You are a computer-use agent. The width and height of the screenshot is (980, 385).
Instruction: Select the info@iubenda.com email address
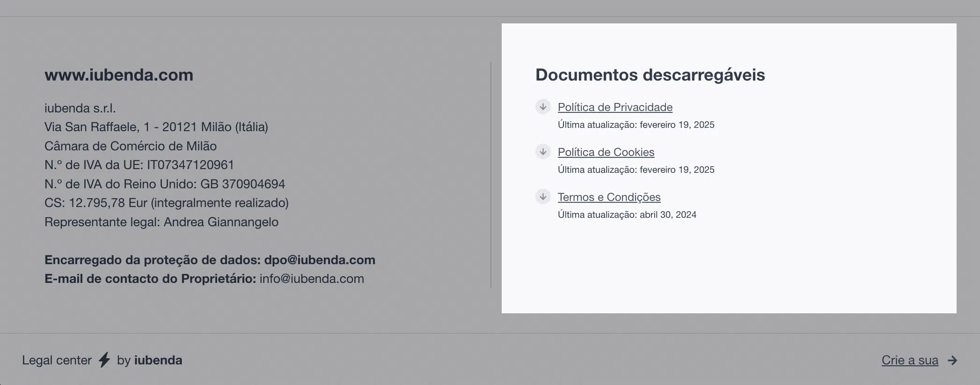pyautogui.click(x=312, y=279)
